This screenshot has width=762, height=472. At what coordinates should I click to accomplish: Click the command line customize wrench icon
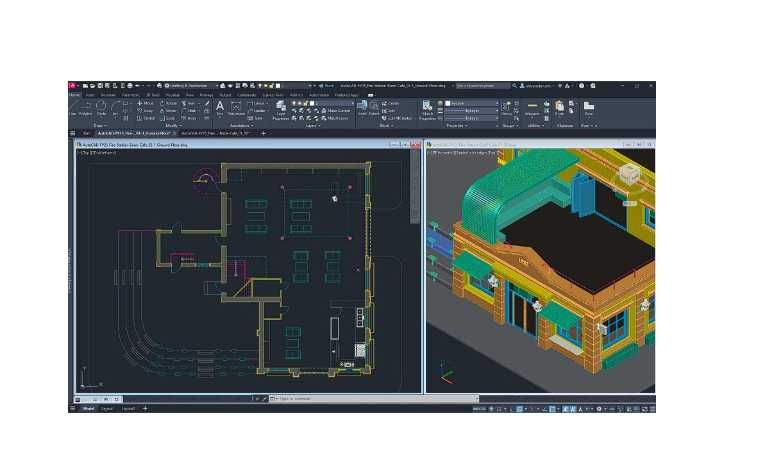(264, 399)
